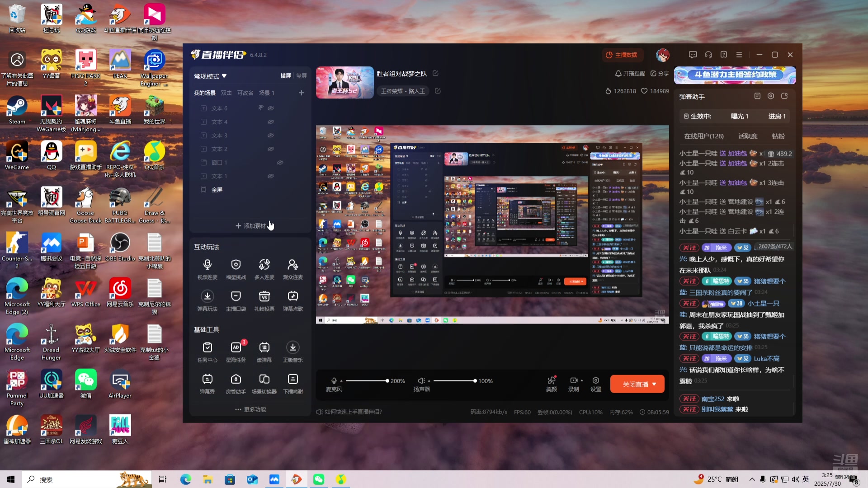
Task: Click 分享 share button
Action: click(660, 73)
